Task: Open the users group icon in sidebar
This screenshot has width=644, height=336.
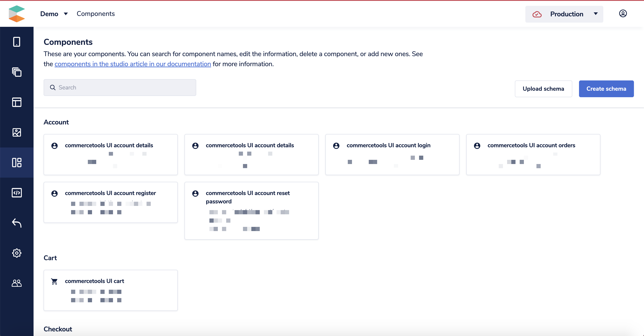Action: (17, 283)
